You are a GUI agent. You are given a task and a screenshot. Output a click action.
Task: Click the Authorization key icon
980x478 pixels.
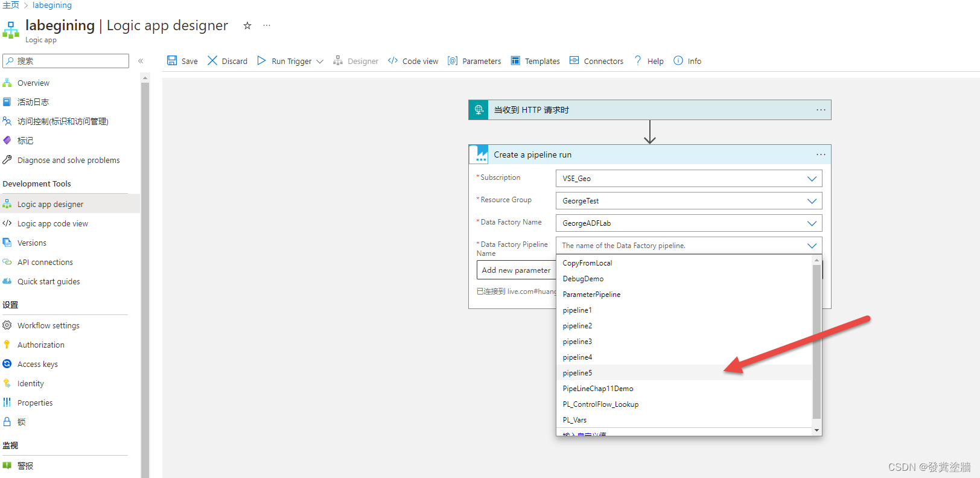pos(7,345)
